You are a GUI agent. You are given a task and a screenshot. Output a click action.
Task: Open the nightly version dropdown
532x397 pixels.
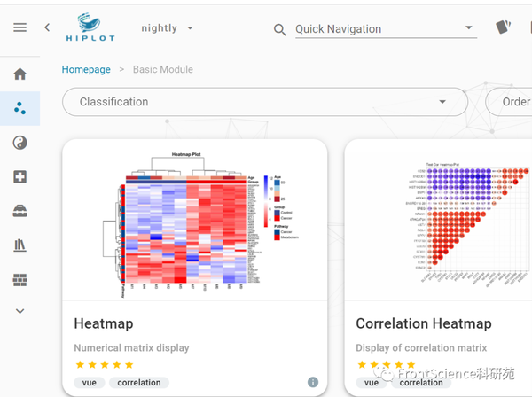click(x=190, y=28)
